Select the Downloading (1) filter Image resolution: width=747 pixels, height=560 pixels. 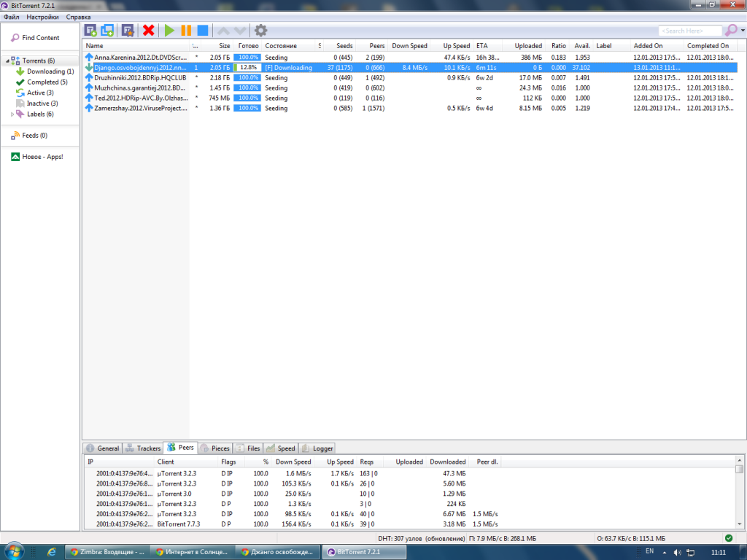click(x=50, y=71)
